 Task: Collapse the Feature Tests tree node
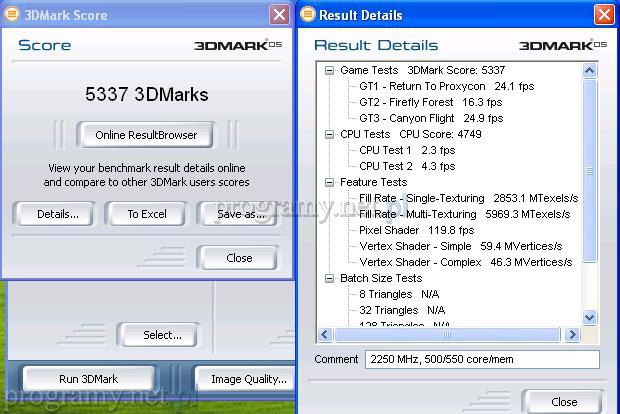(x=330, y=182)
